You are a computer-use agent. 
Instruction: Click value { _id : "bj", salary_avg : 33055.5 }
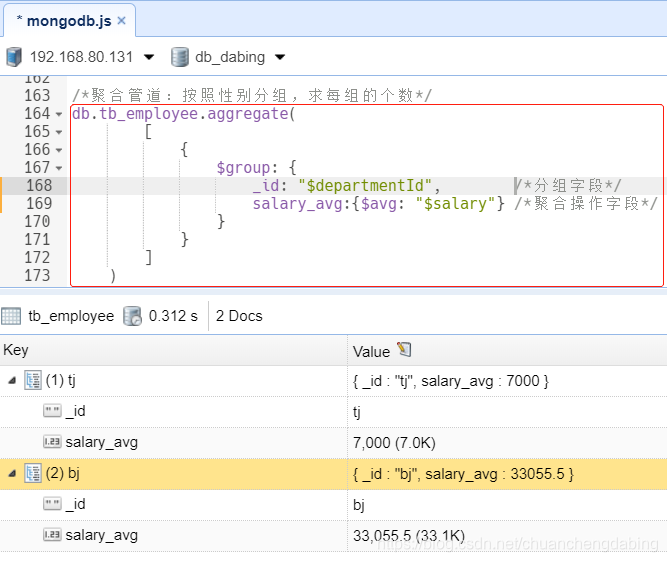click(x=463, y=474)
